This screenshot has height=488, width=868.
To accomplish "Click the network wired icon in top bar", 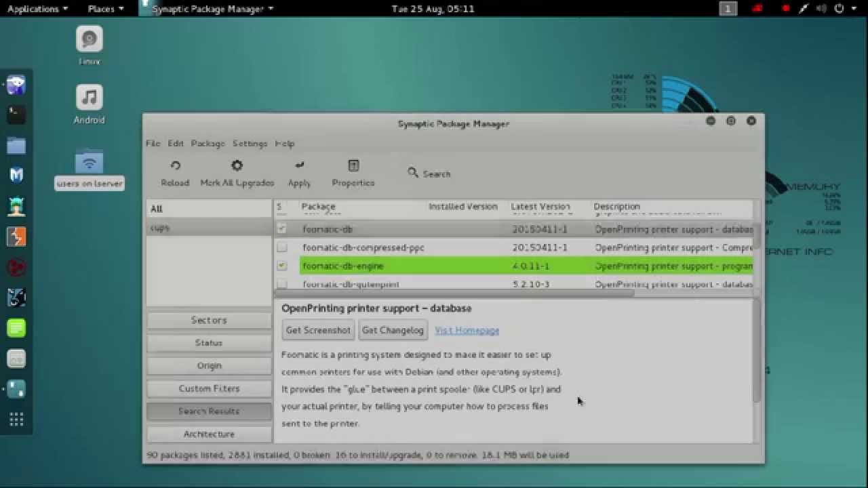I will 804,9.
